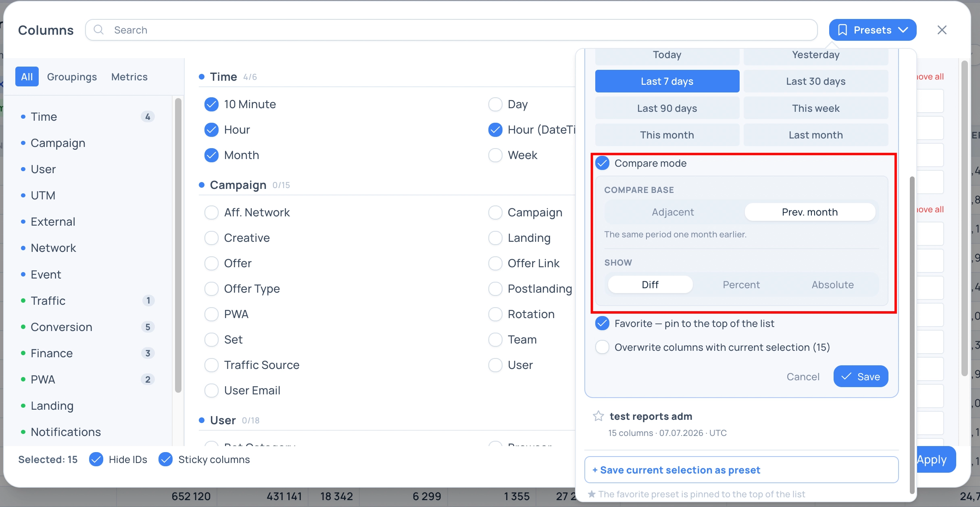The image size is (980, 507).
Task: Disable Compare mode checkbox
Action: [603, 163]
